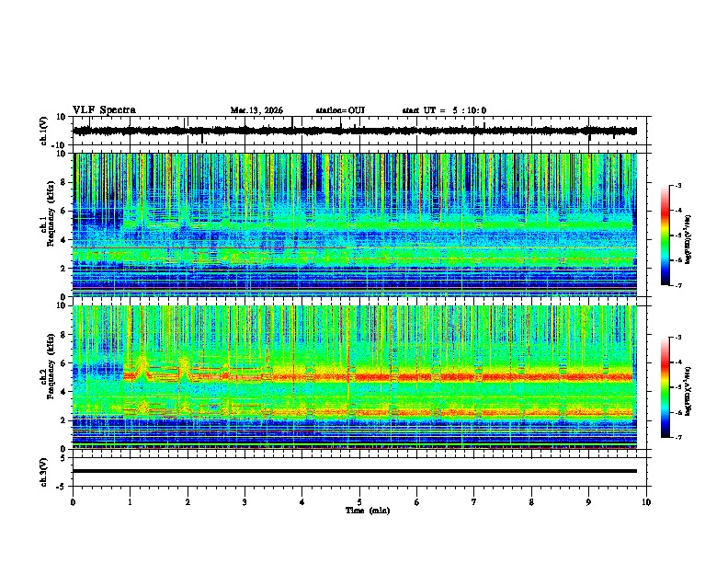Viewport: 728px width, 563px height.
Task: Click the "1" tick on the Time axis
Action: 131,502
